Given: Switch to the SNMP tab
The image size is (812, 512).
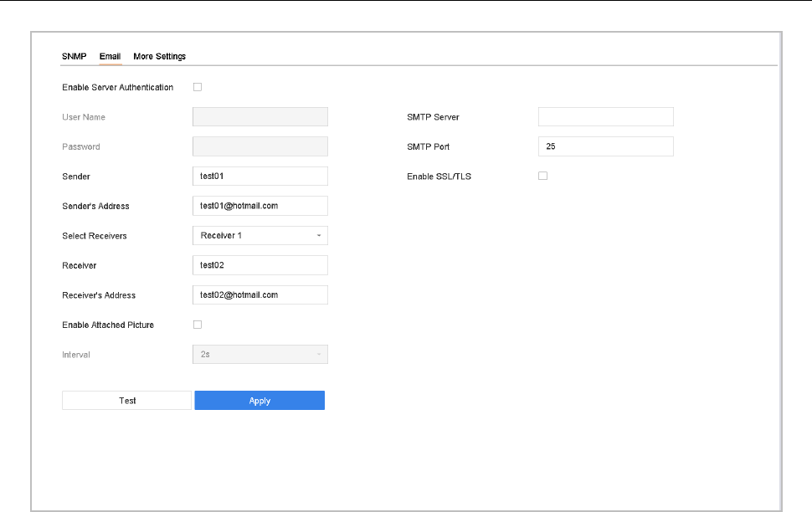Looking at the screenshot, I should (74, 57).
